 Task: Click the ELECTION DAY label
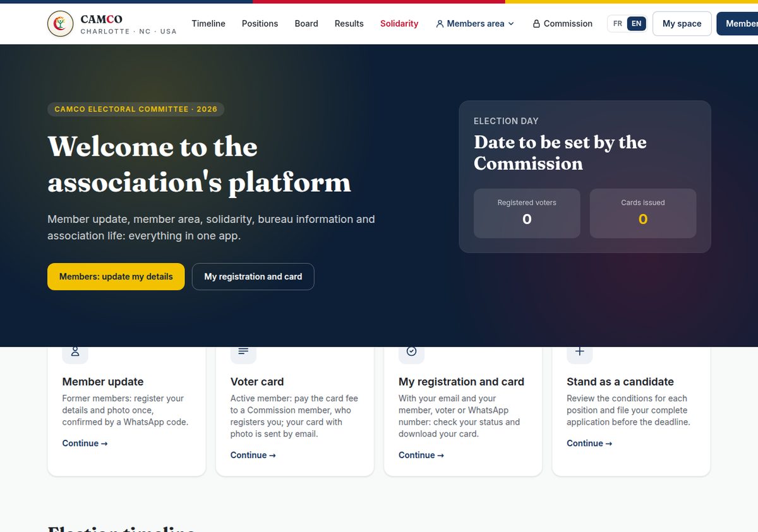coord(506,121)
